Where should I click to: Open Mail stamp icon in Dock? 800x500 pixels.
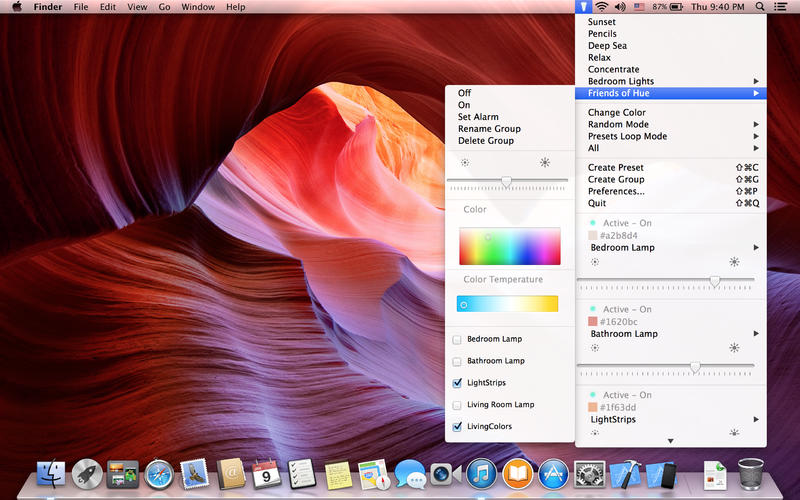(195, 473)
